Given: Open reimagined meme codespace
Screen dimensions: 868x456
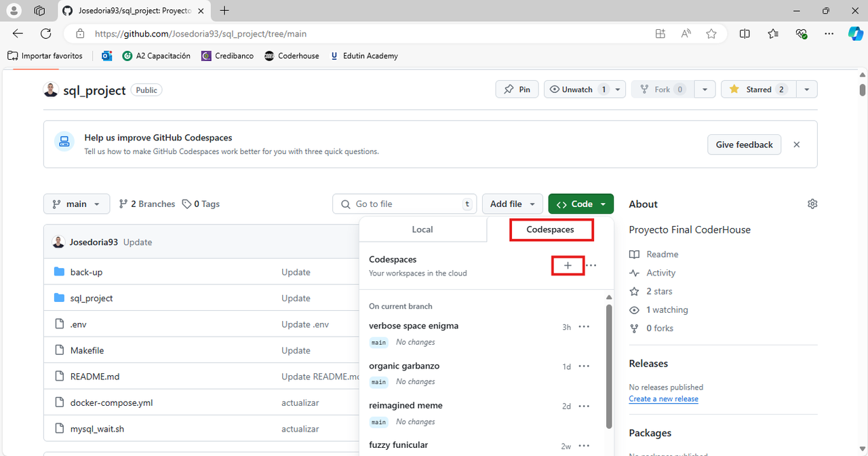Looking at the screenshot, I should tap(406, 405).
